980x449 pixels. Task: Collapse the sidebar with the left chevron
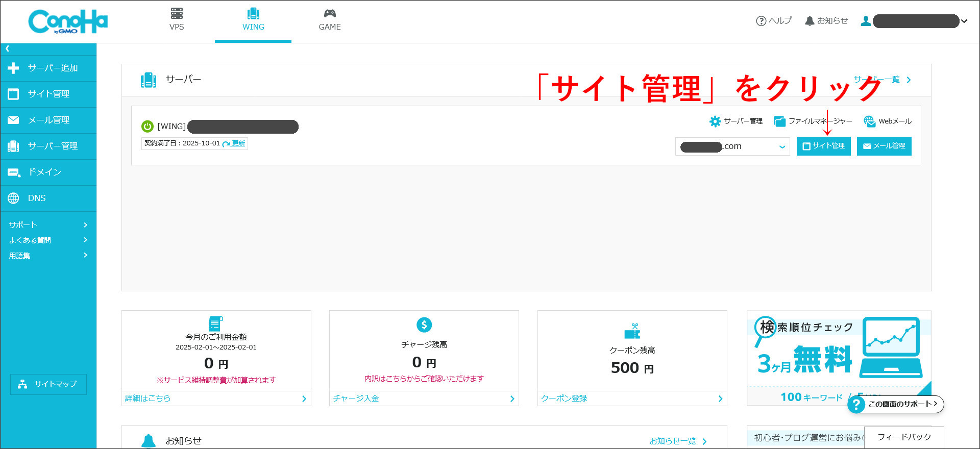pos(8,49)
